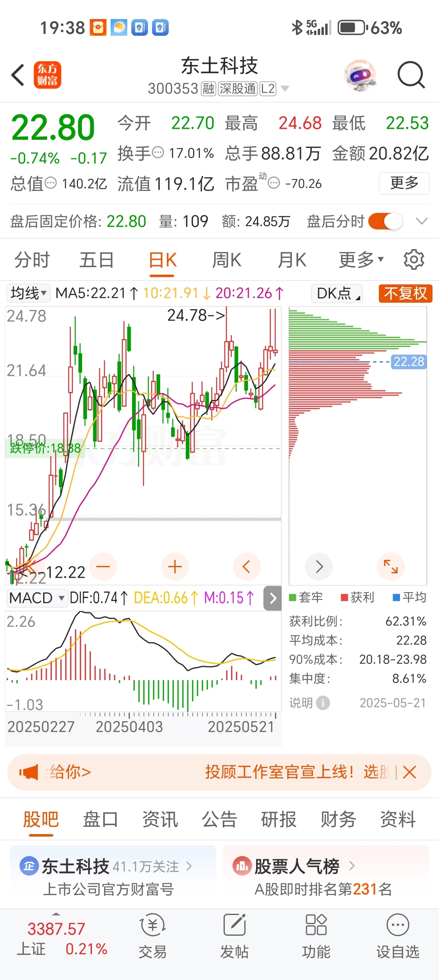Tap the 20250521 date label

pos(241,726)
